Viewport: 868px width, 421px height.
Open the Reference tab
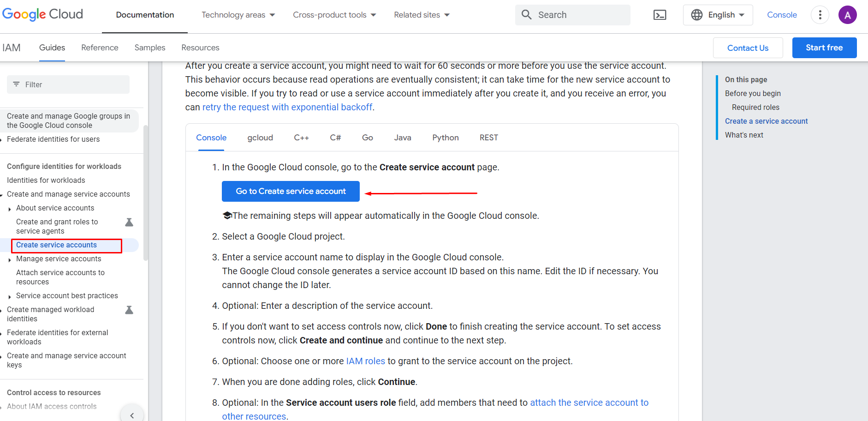coord(100,48)
